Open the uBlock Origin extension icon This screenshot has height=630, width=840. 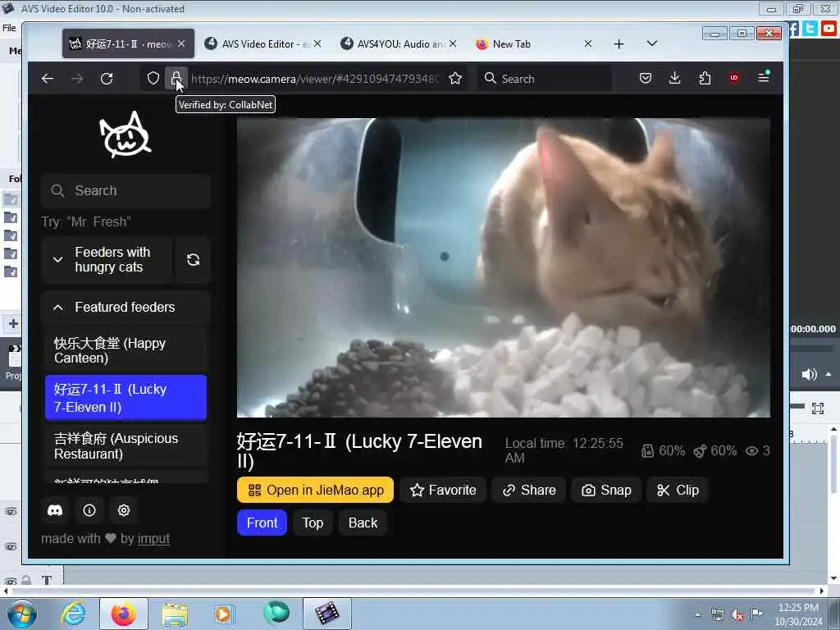point(734,78)
